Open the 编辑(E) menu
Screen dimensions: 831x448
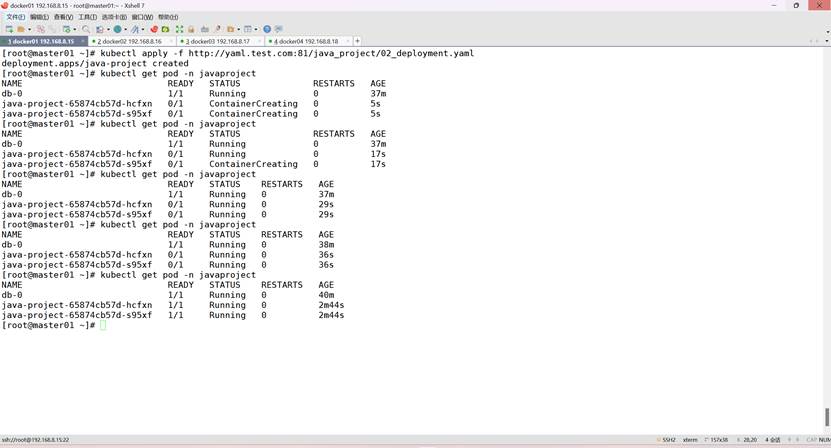(39, 17)
